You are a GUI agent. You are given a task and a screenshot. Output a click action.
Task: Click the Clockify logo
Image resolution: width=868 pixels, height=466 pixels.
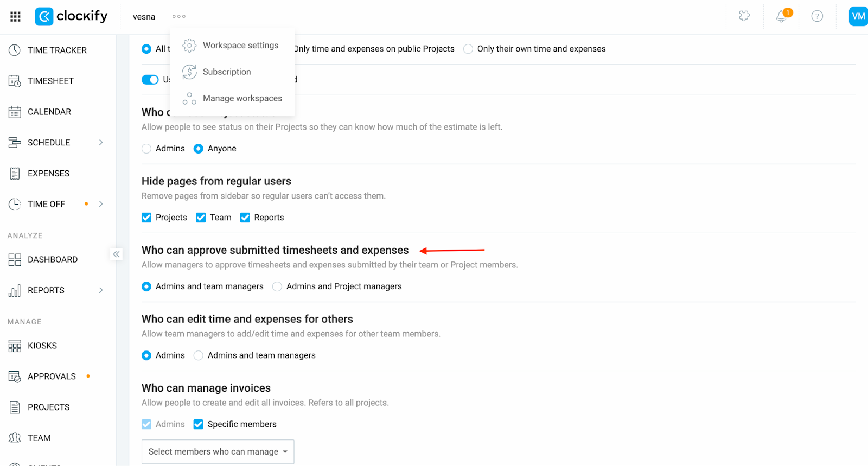coord(72,16)
